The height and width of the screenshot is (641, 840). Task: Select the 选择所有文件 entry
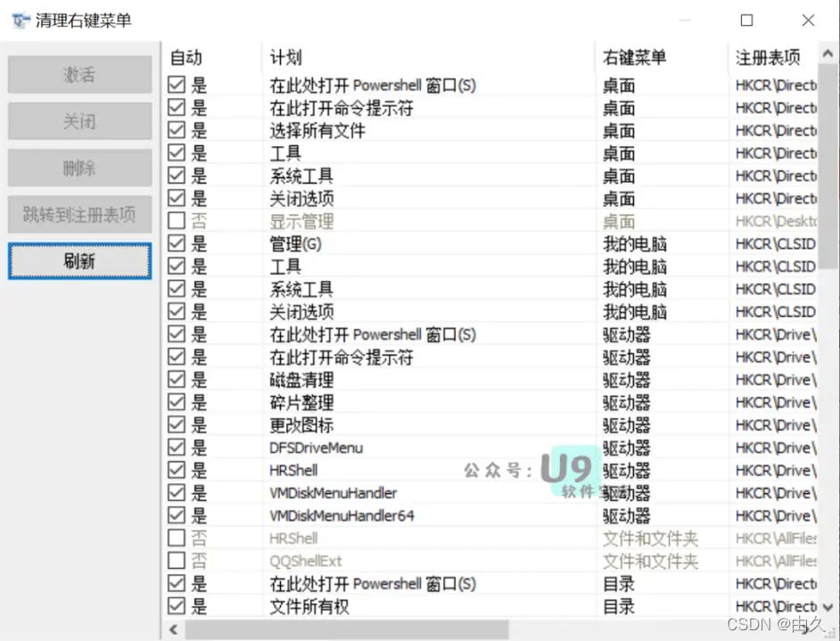click(x=317, y=131)
